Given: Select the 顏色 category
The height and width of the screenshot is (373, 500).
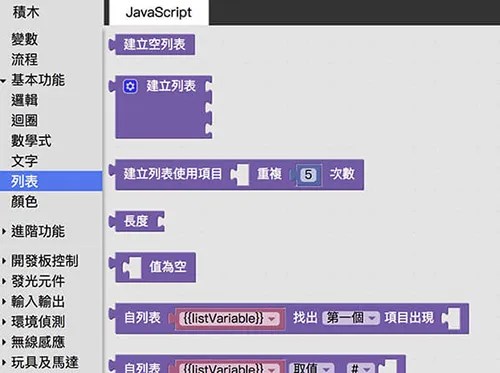Looking at the screenshot, I should pos(25,202).
